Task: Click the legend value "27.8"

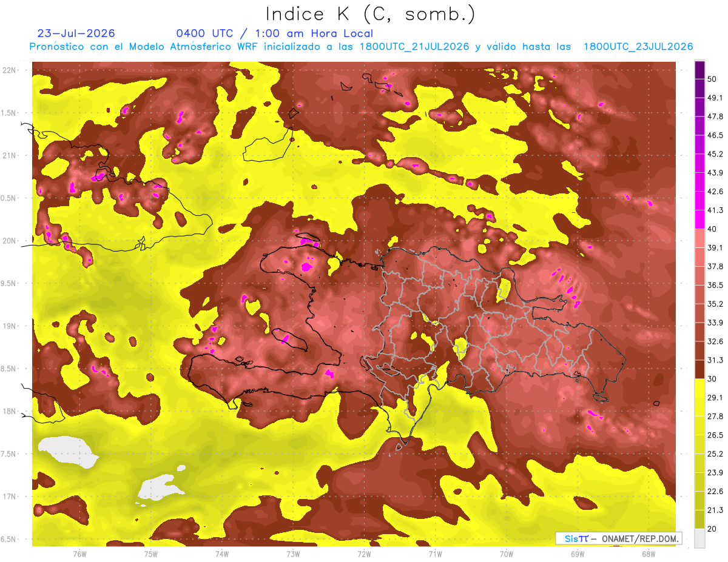Action: coord(715,416)
